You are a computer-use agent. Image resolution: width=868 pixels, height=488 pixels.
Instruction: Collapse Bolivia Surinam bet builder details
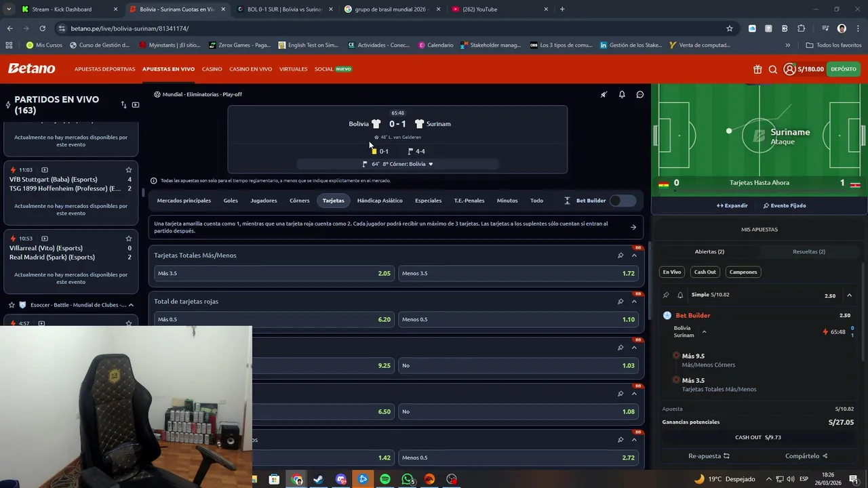pyautogui.click(x=704, y=332)
